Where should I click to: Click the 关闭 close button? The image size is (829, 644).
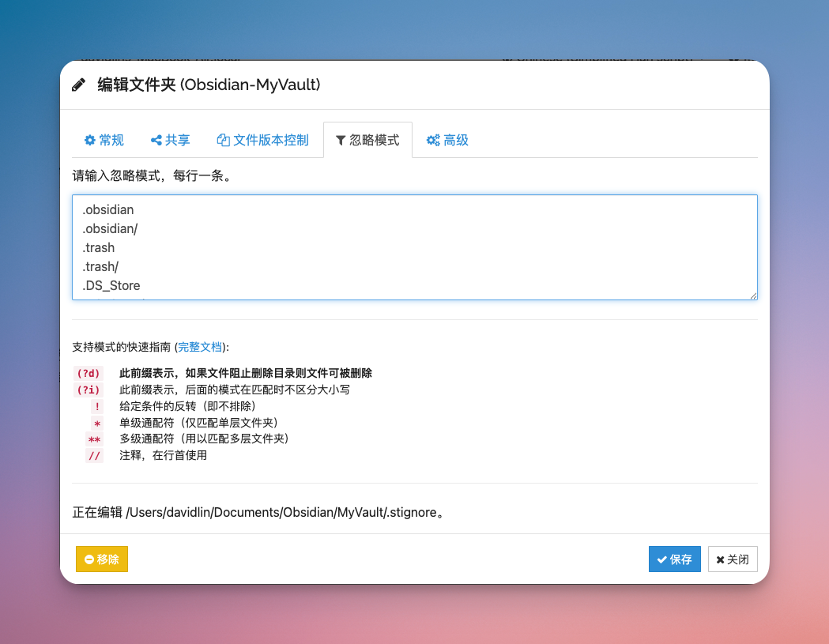click(733, 559)
